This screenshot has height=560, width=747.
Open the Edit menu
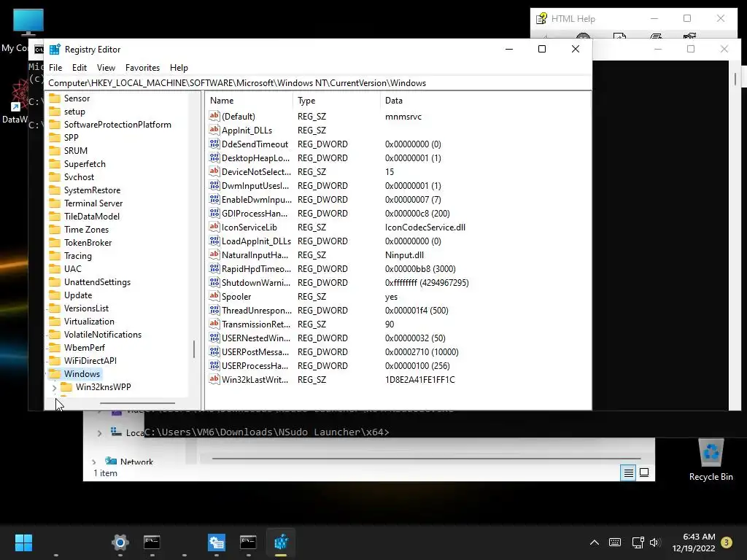(x=79, y=68)
